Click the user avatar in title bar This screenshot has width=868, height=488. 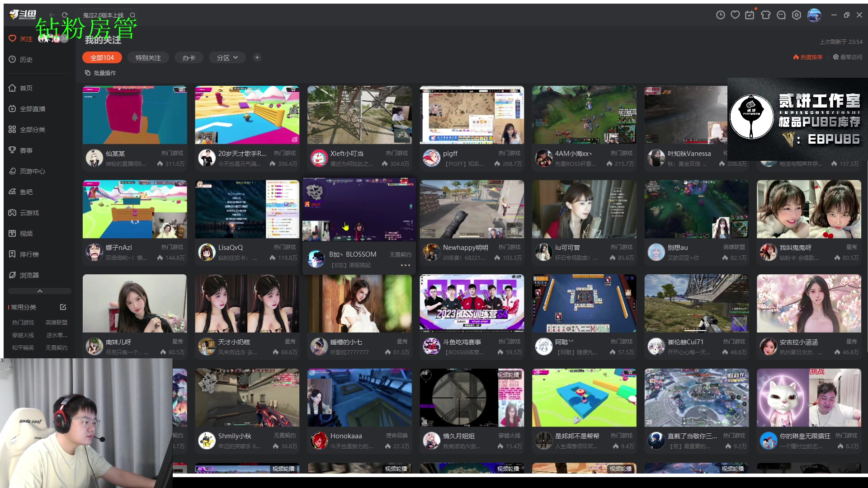click(814, 15)
